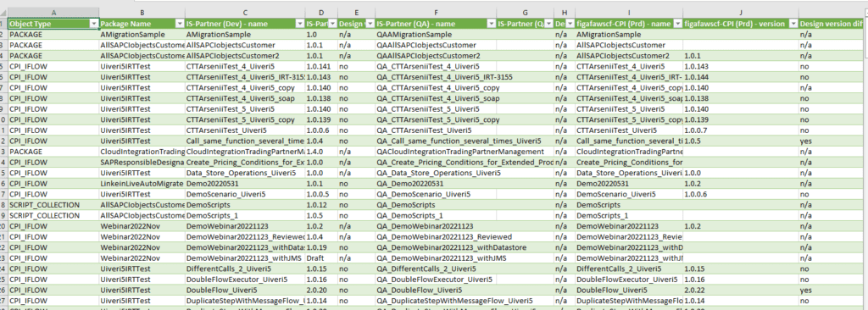The height and width of the screenshot is (310, 868).
Task: Open the IS-Partner (Dev) - name filter dropdown
Action: pyautogui.click(x=299, y=24)
